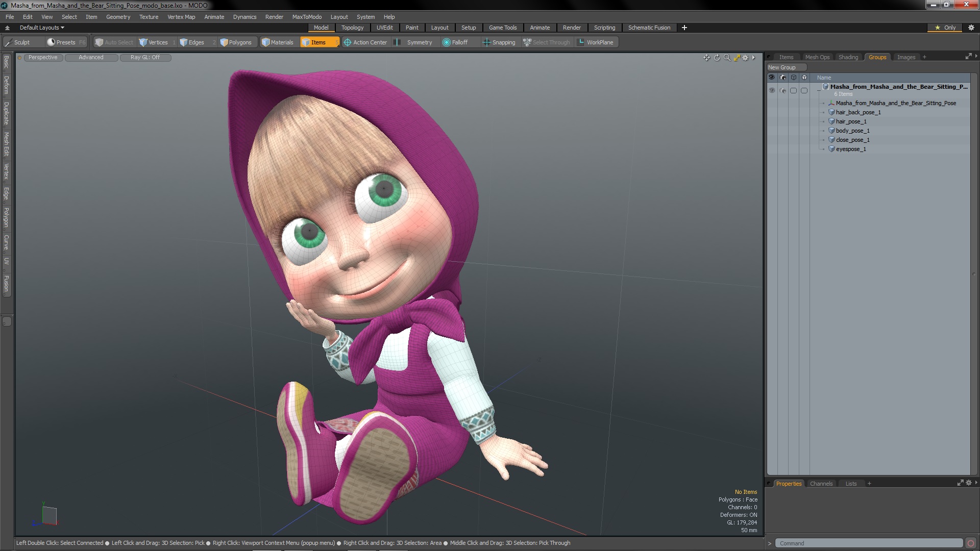Click the red record button beside Command

971,543
